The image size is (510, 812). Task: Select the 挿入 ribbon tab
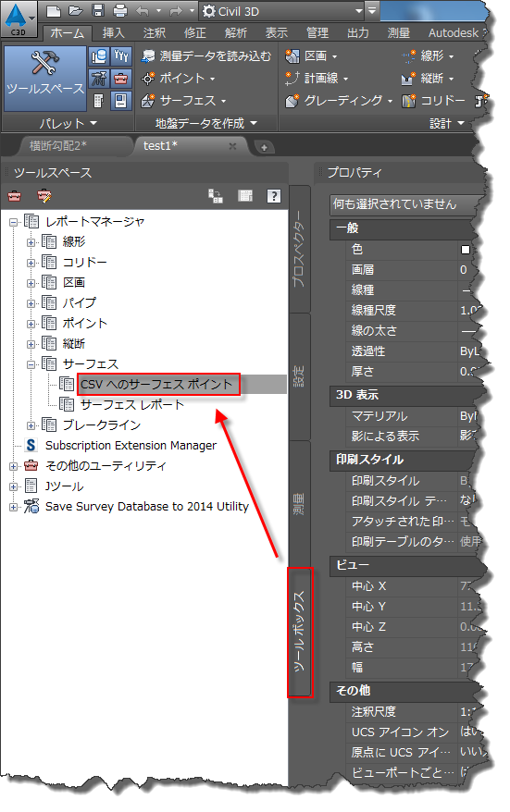114,32
